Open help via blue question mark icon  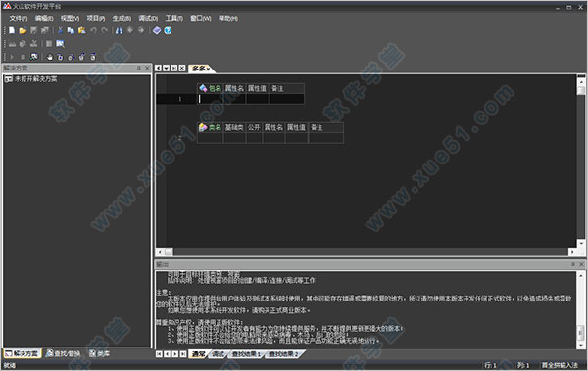168,30
